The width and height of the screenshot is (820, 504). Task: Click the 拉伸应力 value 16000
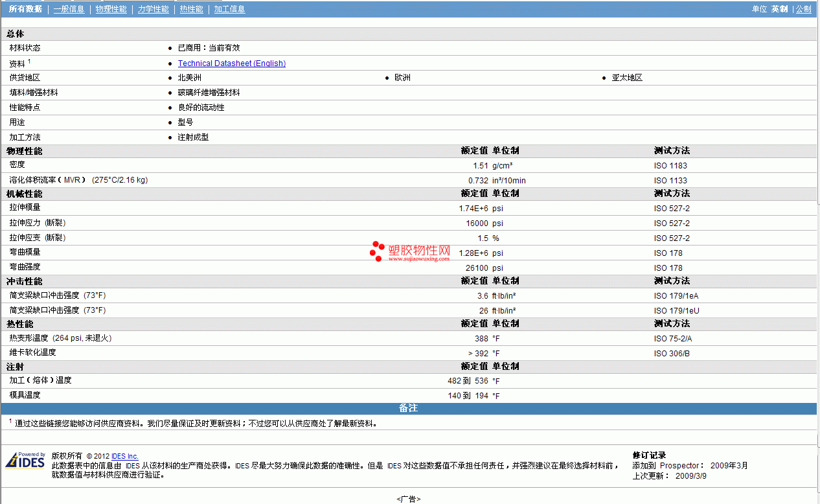pyautogui.click(x=477, y=223)
